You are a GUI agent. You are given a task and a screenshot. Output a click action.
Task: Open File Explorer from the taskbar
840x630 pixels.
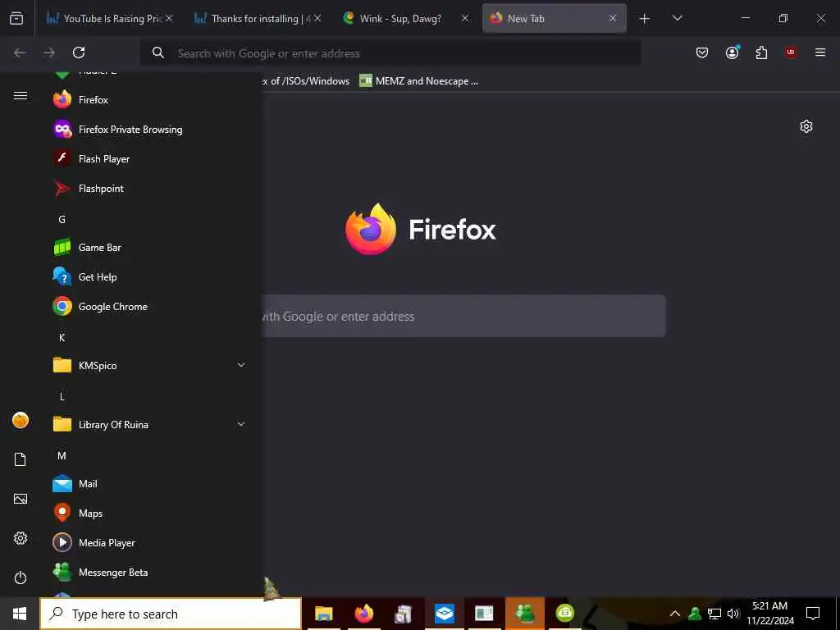[323, 614]
